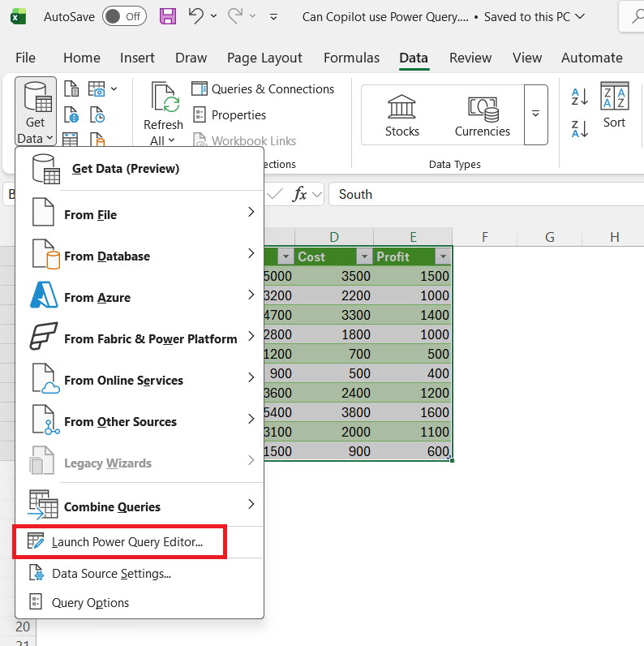Click the Get Data ribbon button
The height and width of the screenshot is (646, 644).
(36, 111)
